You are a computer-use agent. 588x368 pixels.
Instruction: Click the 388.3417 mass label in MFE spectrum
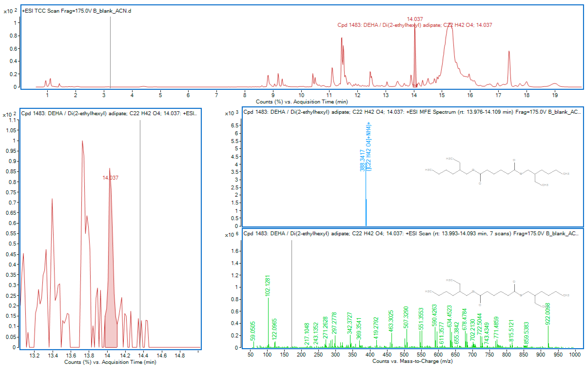coord(362,160)
